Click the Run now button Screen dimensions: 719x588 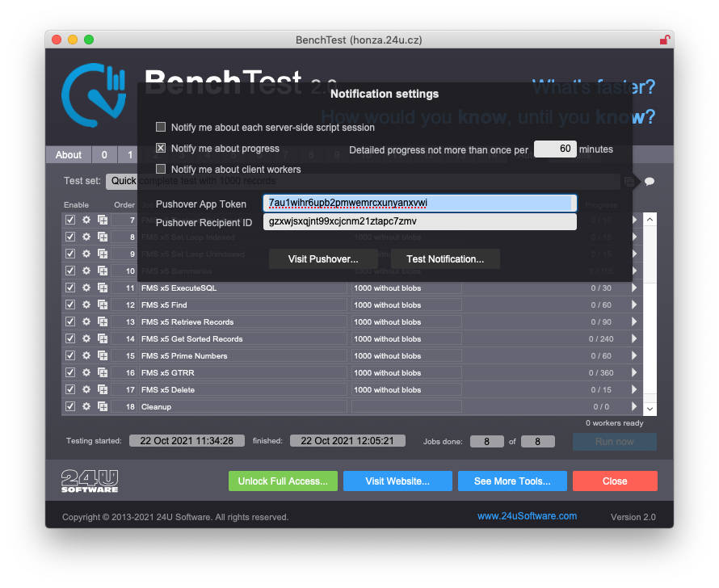point(615,441)
